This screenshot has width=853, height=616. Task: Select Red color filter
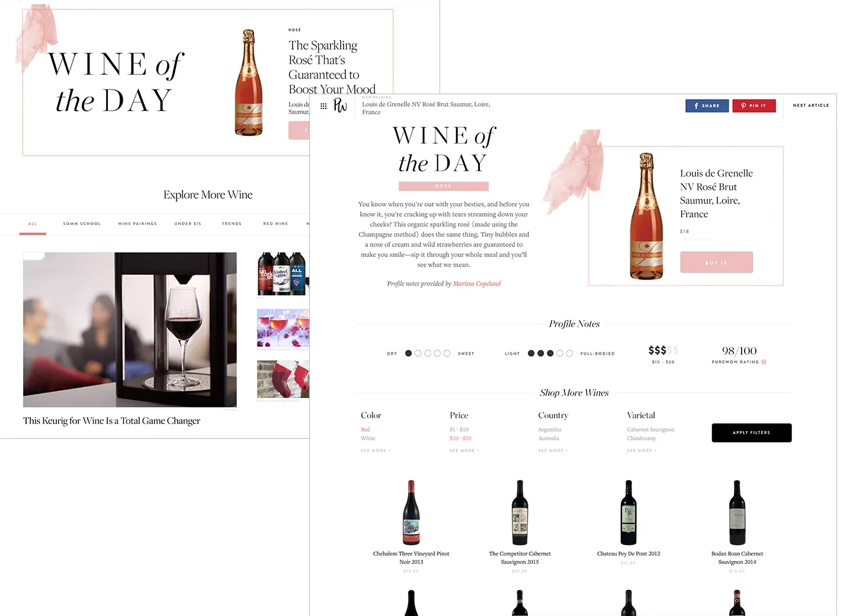tap(365, 429)
